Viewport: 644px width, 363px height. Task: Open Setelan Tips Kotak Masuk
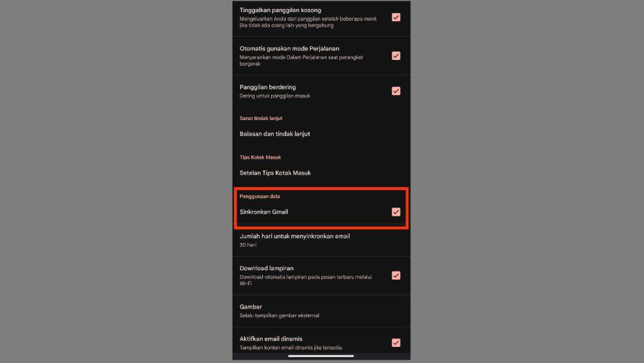click(x=321, y=173)
